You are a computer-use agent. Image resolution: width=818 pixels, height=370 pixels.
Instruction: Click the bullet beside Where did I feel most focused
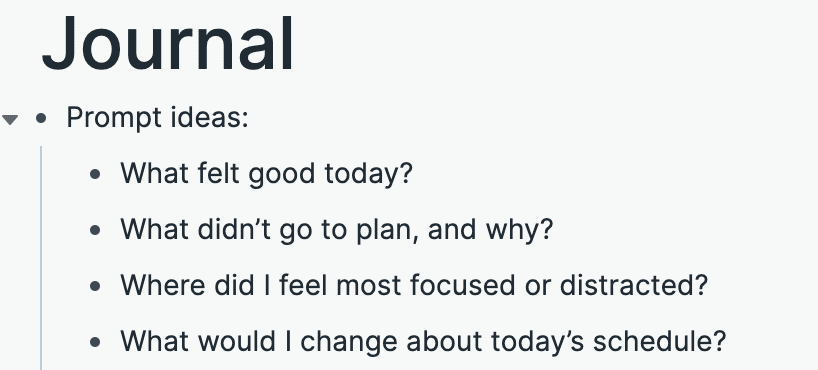tap(95, 286)
